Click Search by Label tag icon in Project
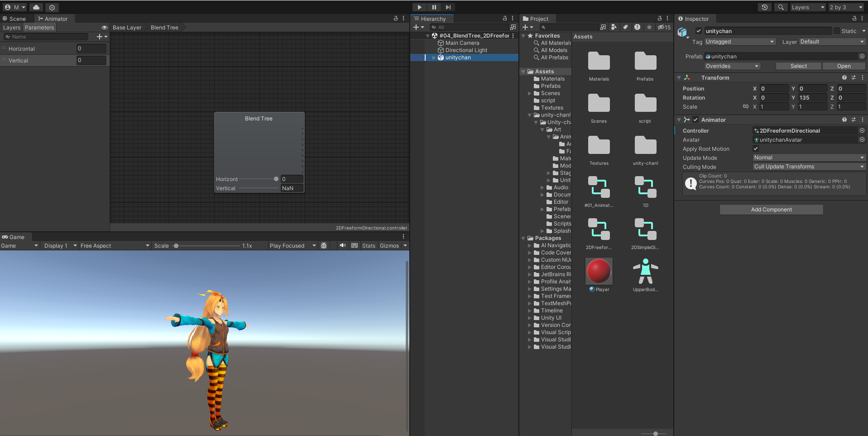868x436 pixels. coord(626,27)
